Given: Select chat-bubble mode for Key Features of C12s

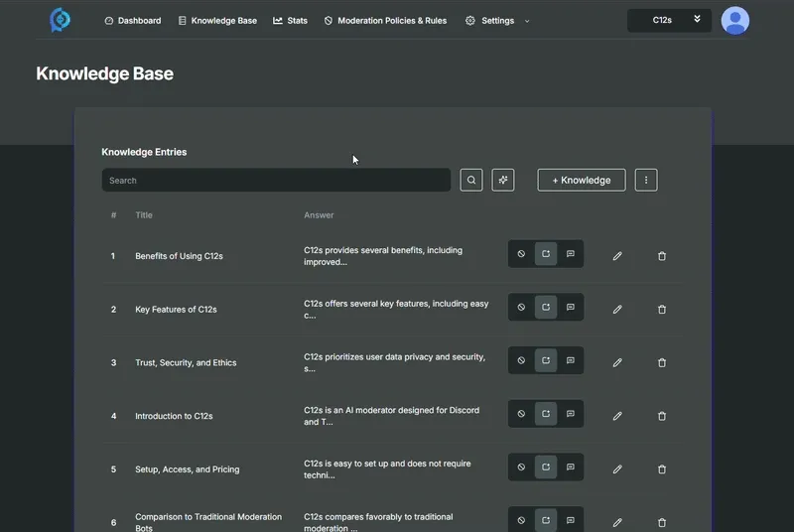Looking at the screenshot, I should pos(571,308).
